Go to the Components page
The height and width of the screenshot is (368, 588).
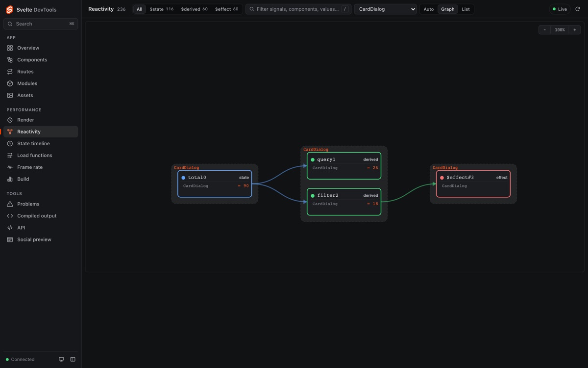(41, 60)
